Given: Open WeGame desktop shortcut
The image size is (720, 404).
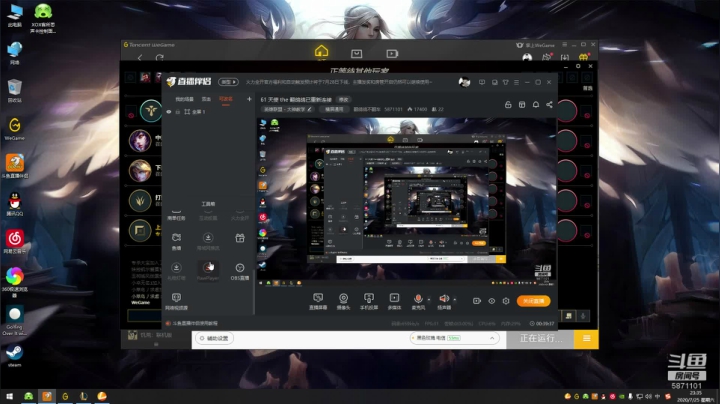Looking at the screenshot, I should tap(15, 129).
